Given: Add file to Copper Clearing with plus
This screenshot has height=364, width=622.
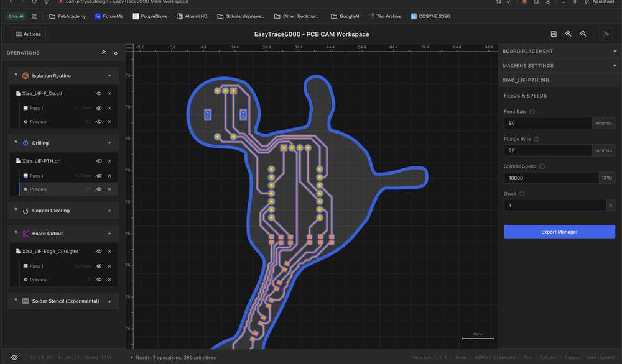Looking at the screenshot, I should pyautogui.click(x=109, y=211).
